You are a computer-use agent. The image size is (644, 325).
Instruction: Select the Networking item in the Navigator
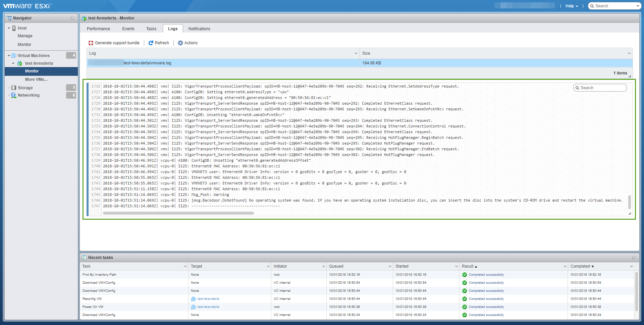point(28,95)
